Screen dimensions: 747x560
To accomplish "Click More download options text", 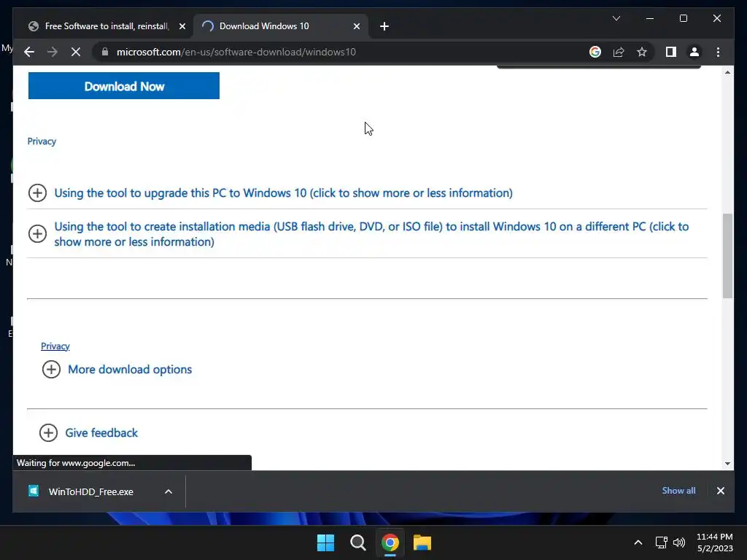I will (130, 370).
